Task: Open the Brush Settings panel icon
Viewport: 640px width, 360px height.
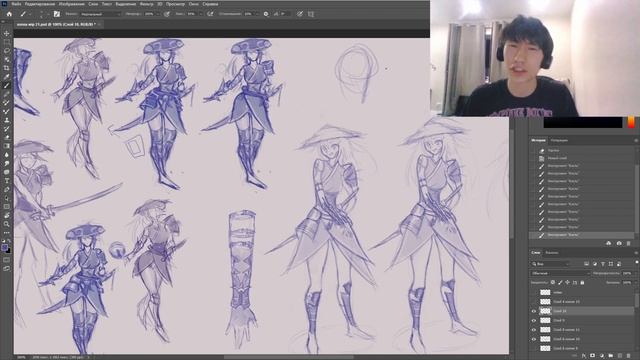Action: [57, 14]
